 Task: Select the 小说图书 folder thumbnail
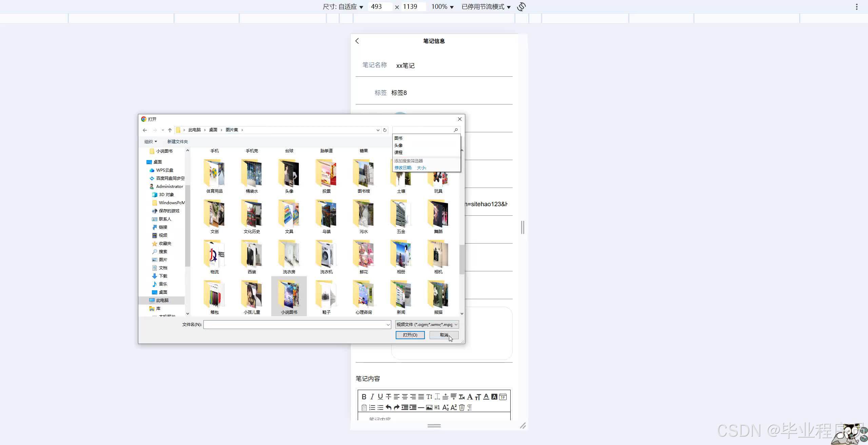coord(289,296)
